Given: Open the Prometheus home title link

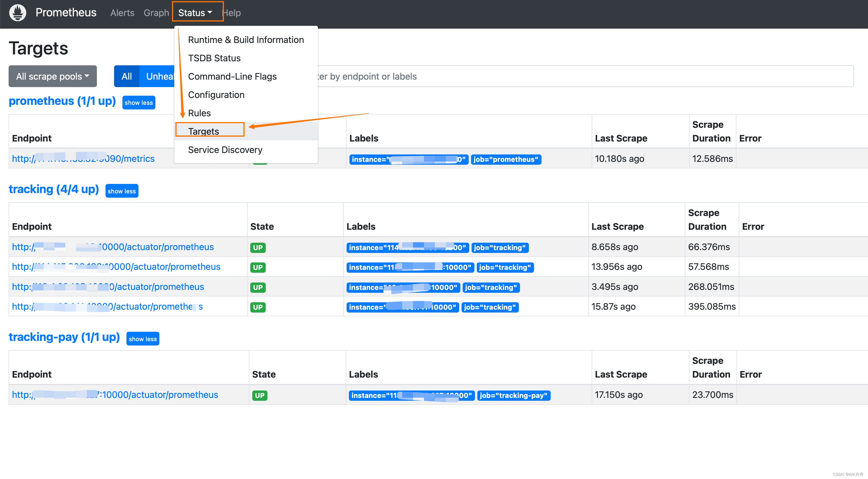Looking at the screenshot, I should pos(66,13).
